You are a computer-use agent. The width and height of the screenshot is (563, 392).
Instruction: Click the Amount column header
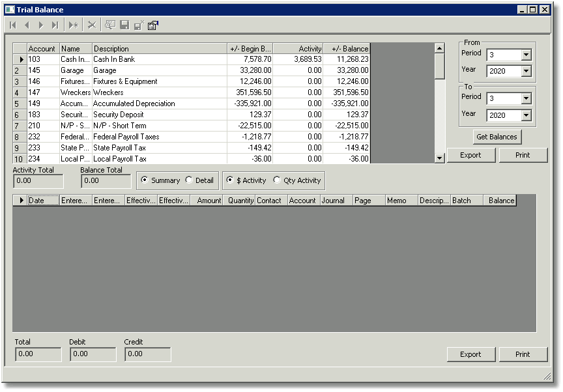207,201
